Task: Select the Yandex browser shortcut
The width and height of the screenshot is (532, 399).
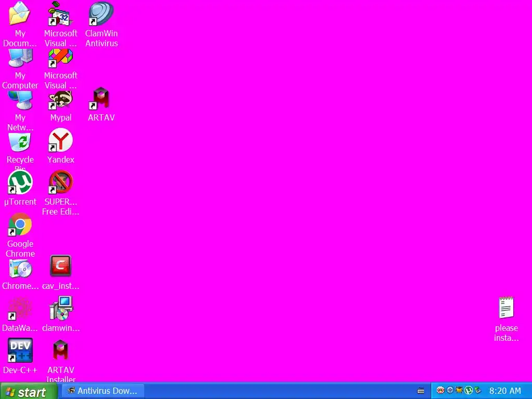Action: point(60,146)
